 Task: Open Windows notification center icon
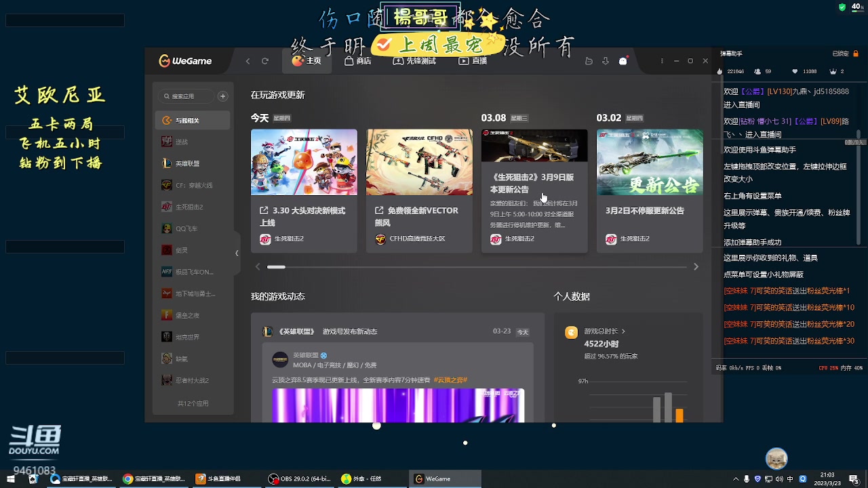856,479
